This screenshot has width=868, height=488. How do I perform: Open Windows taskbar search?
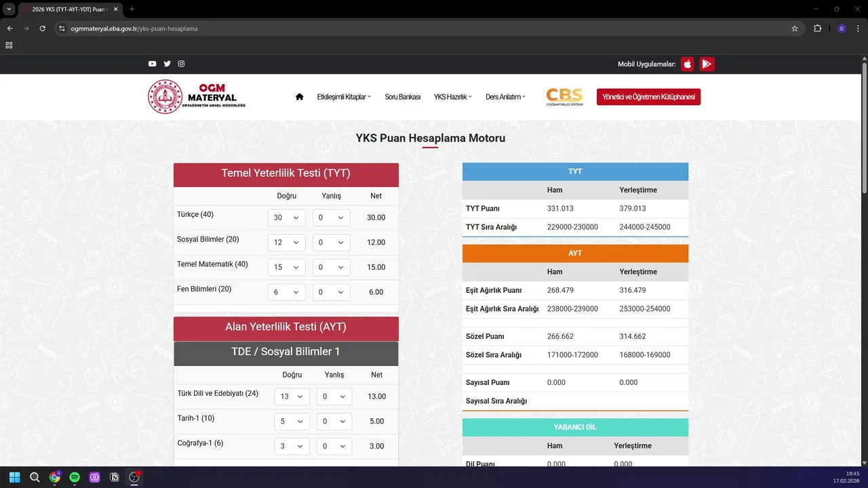pyautogui.click(x=35, y=477)
